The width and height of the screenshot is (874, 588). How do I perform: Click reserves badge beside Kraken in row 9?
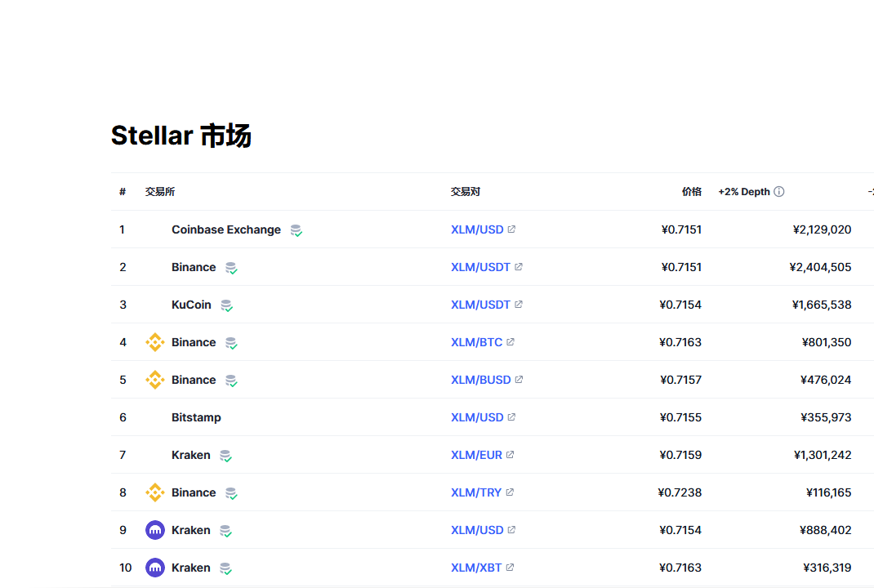pos(225,531)
